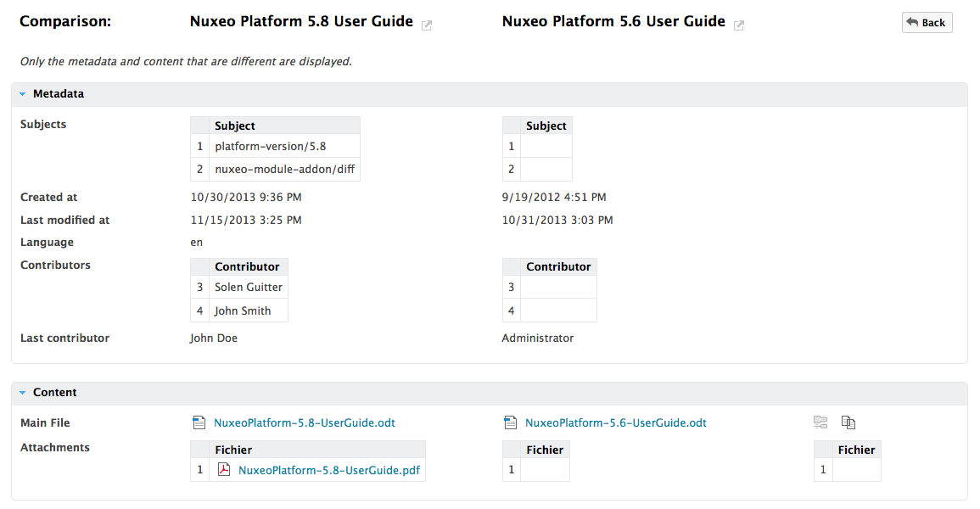Screen dimensions: 980x509
Task: Click the Nuxeo Platform 5.6 User Guide title
Action: pyautogui.click(x=613, y=21)
